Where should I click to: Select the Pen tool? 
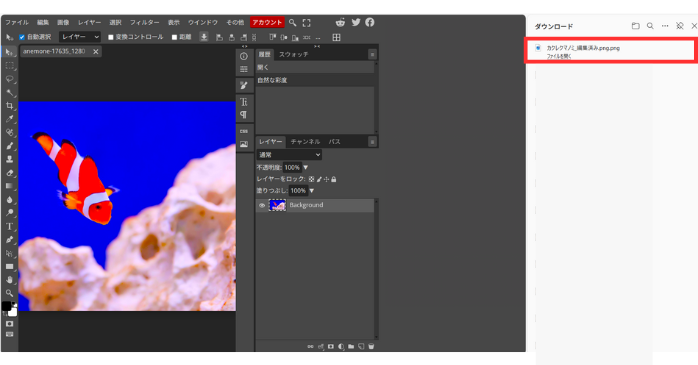(9, 239)
